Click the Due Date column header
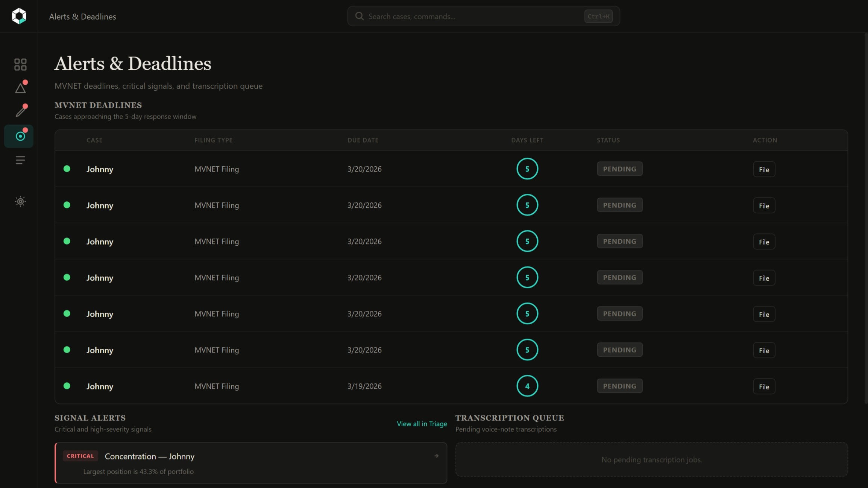This screenshot has width=868, height=488. click(363, 140)
